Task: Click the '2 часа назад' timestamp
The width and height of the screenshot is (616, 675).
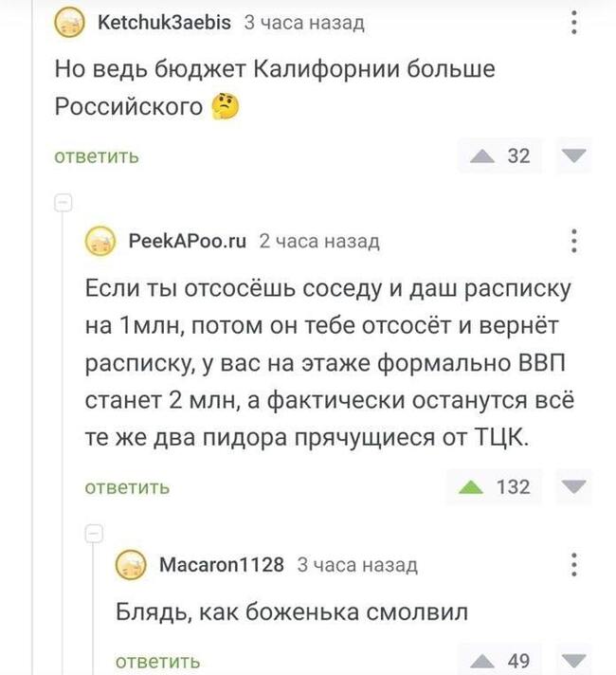Action: 319,243
